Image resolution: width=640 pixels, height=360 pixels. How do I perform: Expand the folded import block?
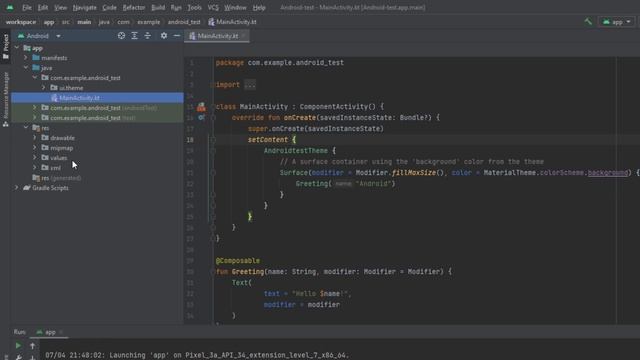click(250, 85)
